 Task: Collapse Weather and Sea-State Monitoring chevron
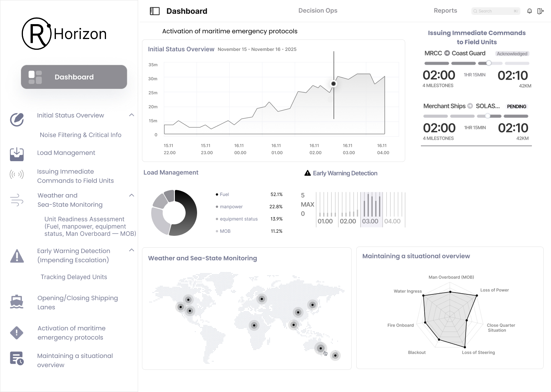click(x=132, y=195)
